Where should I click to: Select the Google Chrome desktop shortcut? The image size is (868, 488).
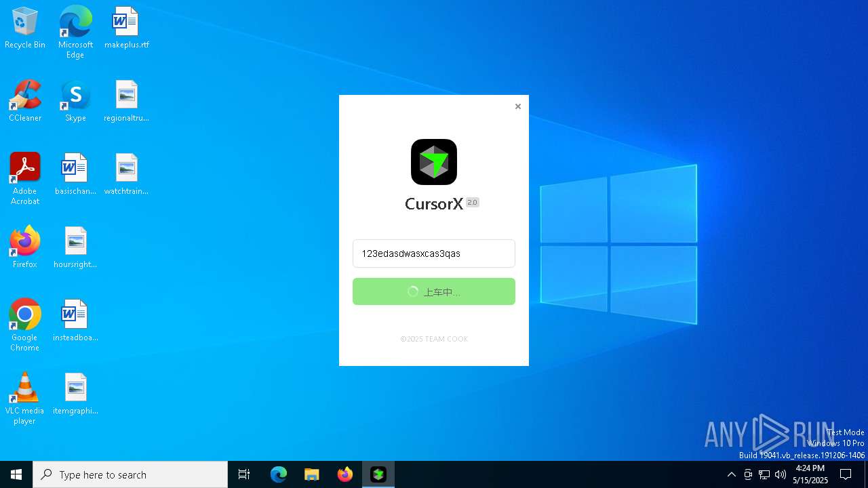tap(25, 325)
